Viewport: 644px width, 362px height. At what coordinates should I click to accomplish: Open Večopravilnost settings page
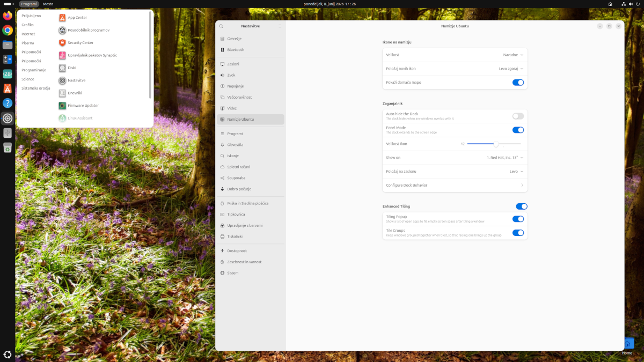[251, 98]
